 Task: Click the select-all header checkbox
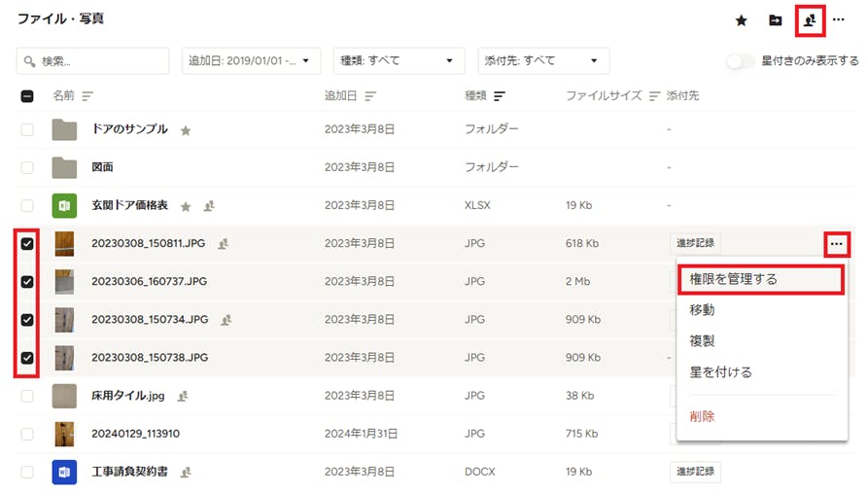click(27, 96)
